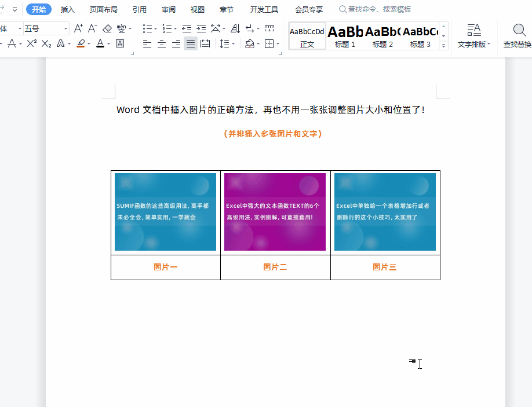Expand shading color dropdown arrow
Image resolution: width=532 pixels, height=407 pixels.
pyautogui.click(x=258, y=43)
